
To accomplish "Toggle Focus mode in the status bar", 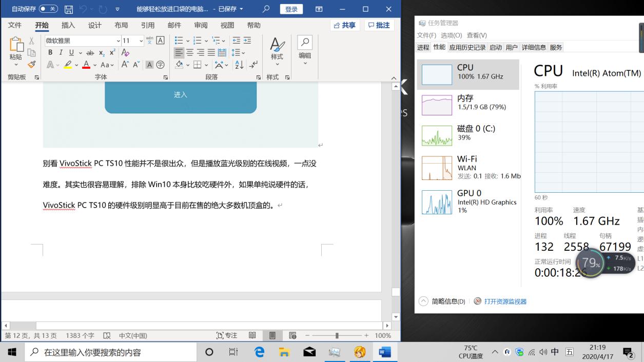I will 227,335.
